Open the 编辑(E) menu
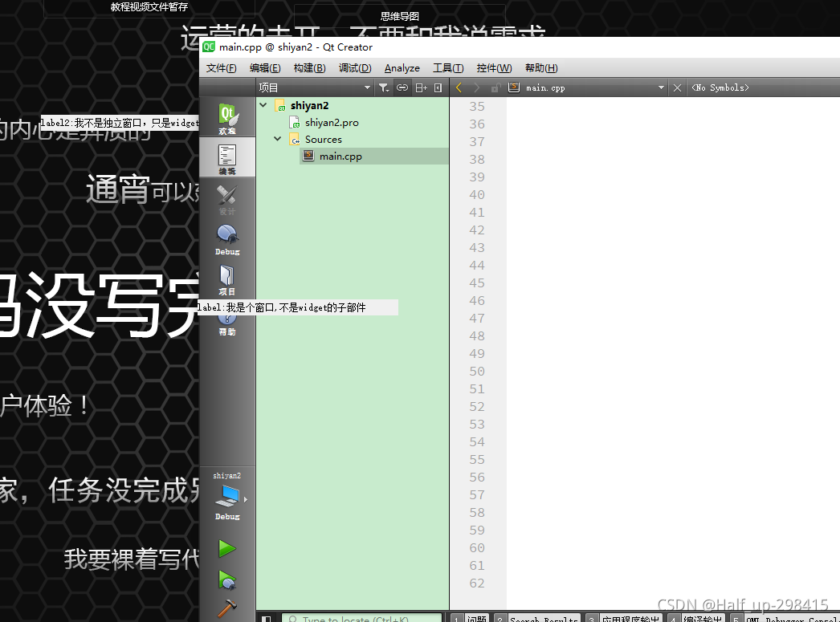Screen dimensions: 840x622 [x=265, y=68]
